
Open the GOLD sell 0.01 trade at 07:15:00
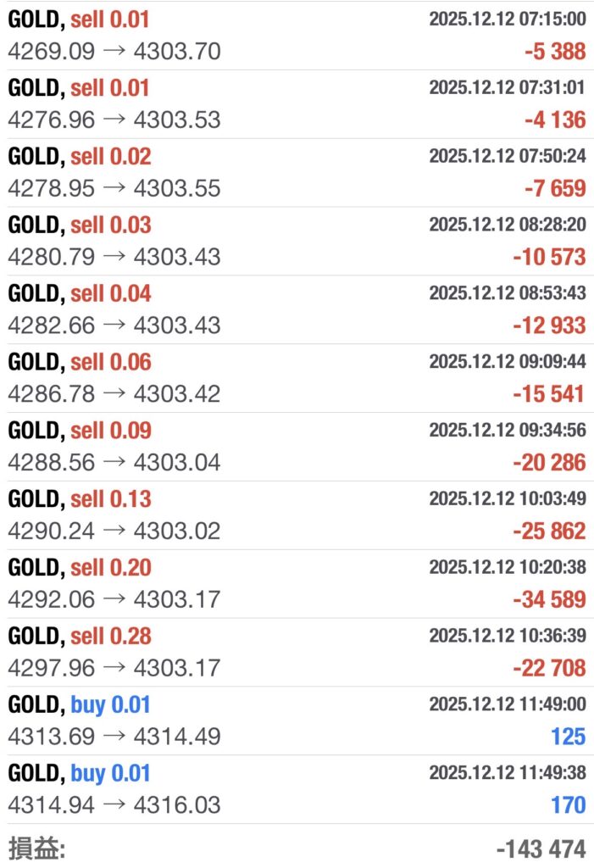coord(297,35)
